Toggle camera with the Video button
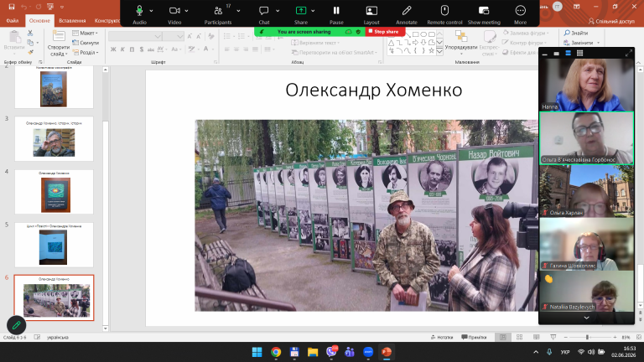The height and width of the screenshot is (362, 644). (174, 11)
